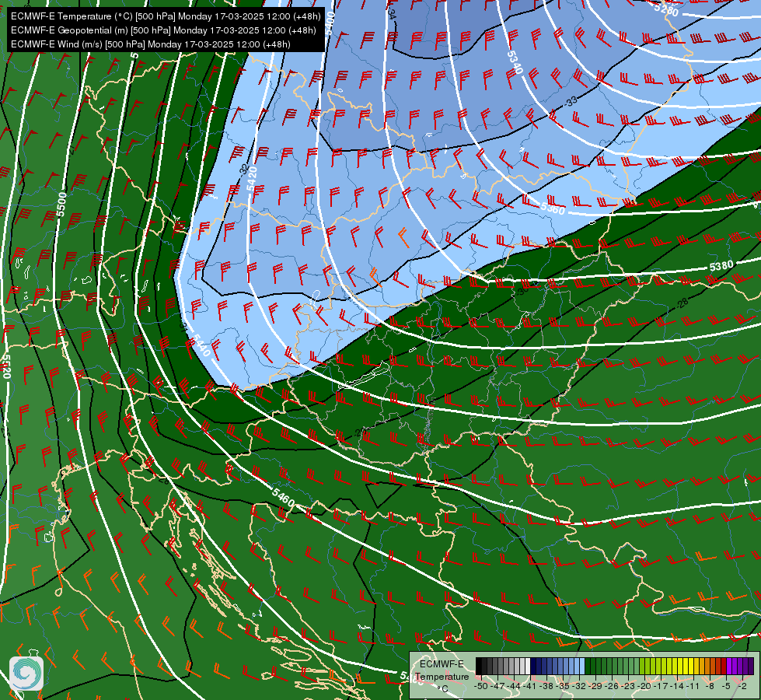761x700 pixels.
Task: Click the 5520 geopotential contour label
Action: point(5,366)
